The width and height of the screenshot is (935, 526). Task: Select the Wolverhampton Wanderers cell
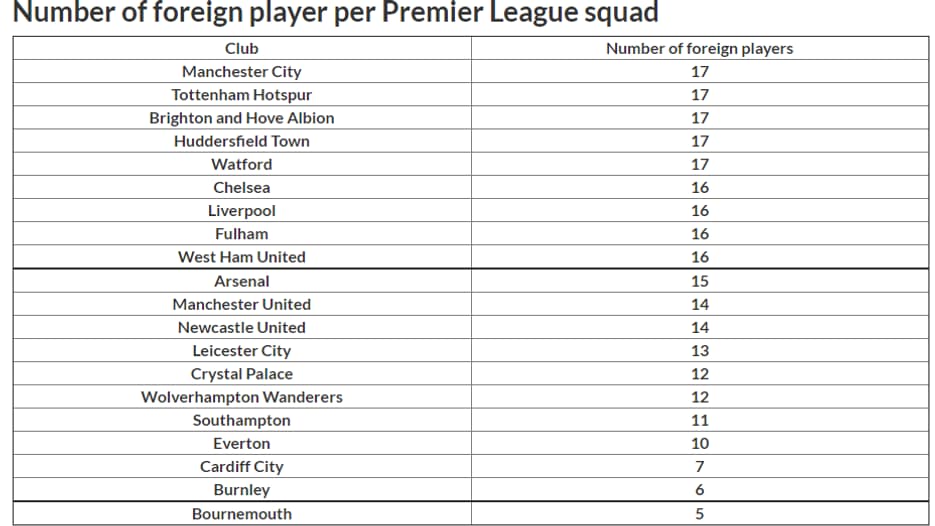242,397
